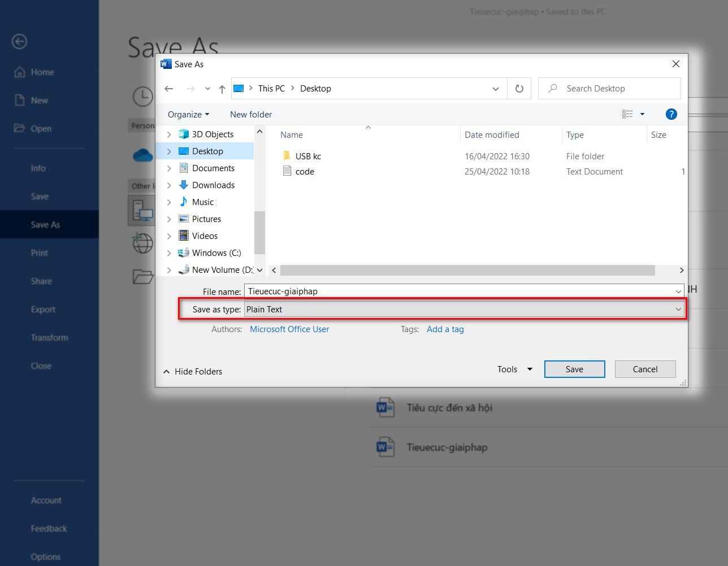
Task: Click the Save button
Action: point(574,369)
